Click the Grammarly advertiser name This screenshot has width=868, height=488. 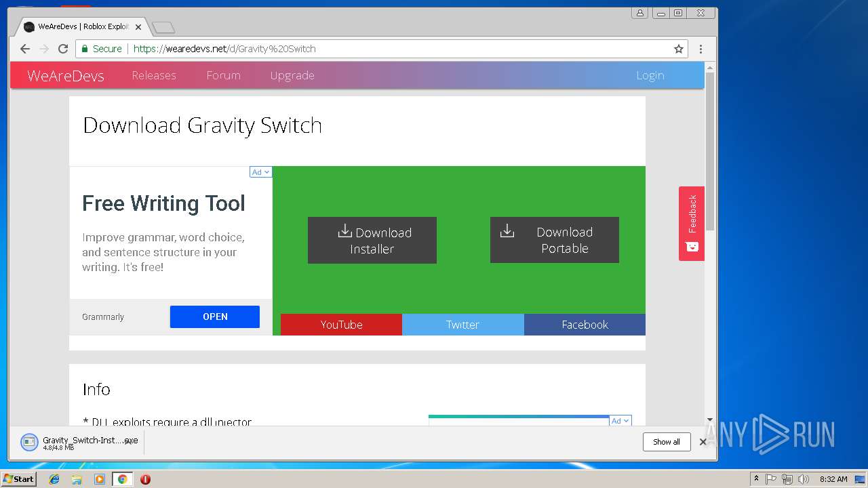click(x=103, y=317)
